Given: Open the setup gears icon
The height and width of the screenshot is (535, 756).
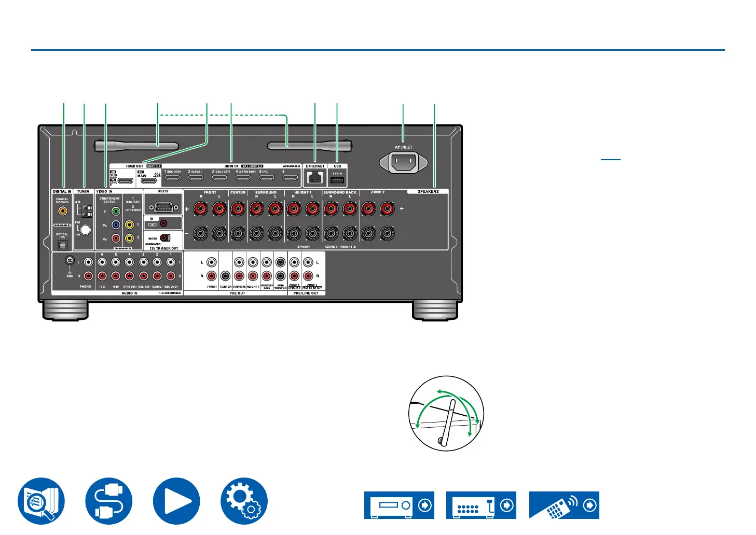Looking at the screenshot, I should click(244, 501).
